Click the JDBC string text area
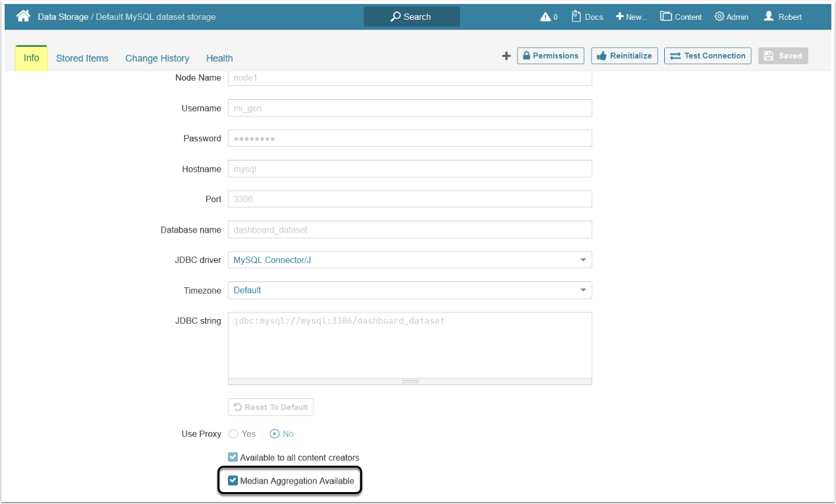Image resolution: width=836 pixels, height=504 pixels. pos(410,345)
